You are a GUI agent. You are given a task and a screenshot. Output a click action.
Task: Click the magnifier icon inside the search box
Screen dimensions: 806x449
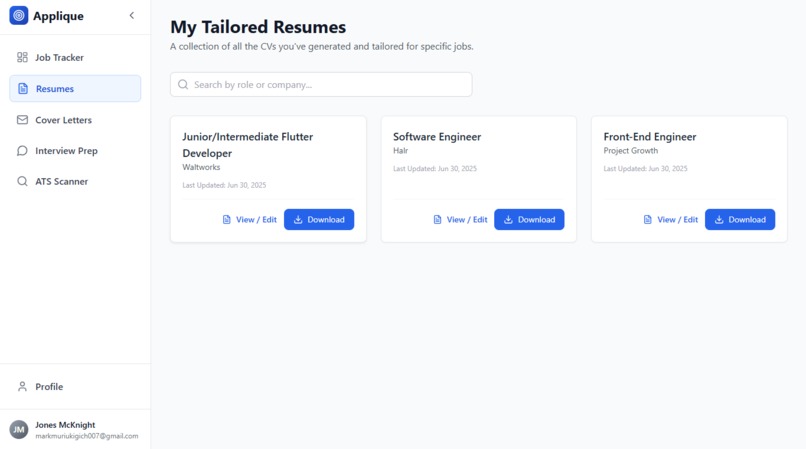pos(183,84)
